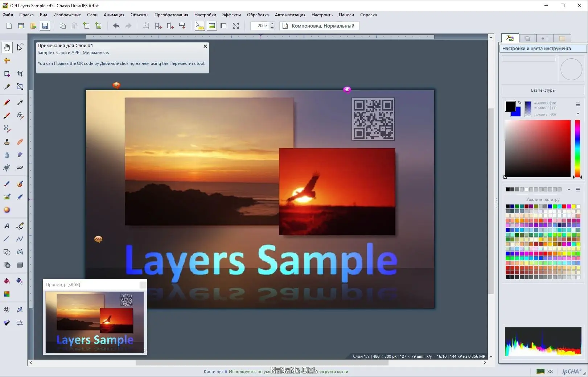
Task: Click the QR code on the canvas
Action: (373, 119)
